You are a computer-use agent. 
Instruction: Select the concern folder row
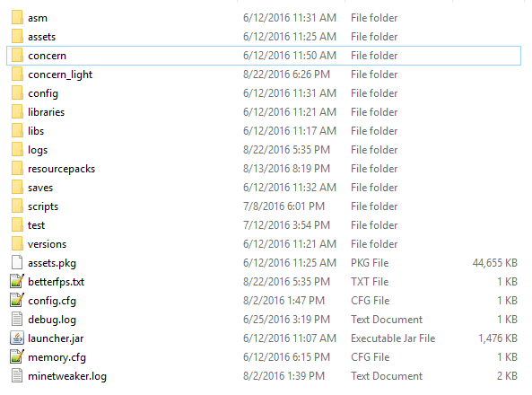click(264, 56)
